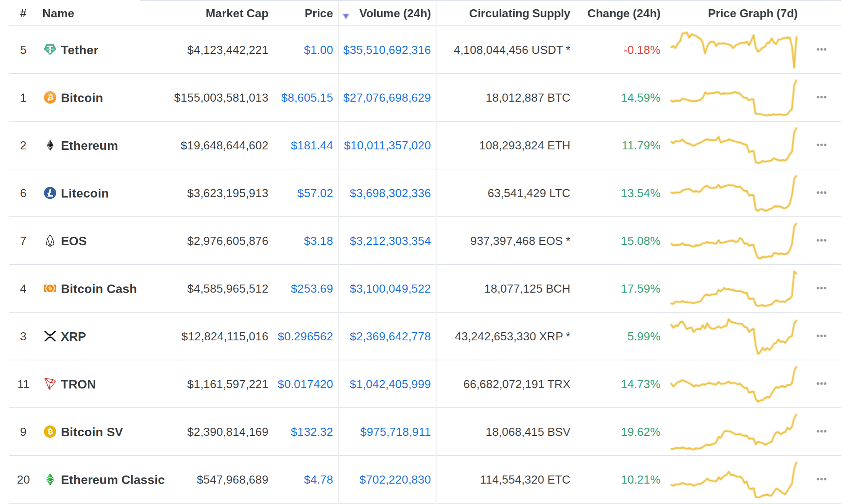
Task: Open the EOS coin page link
Action: [74, 241]
